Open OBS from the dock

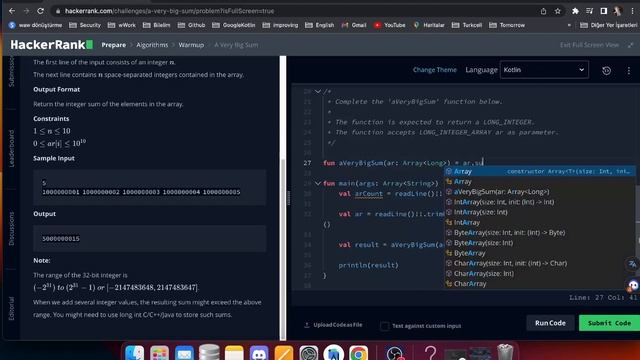pos(395,353)
